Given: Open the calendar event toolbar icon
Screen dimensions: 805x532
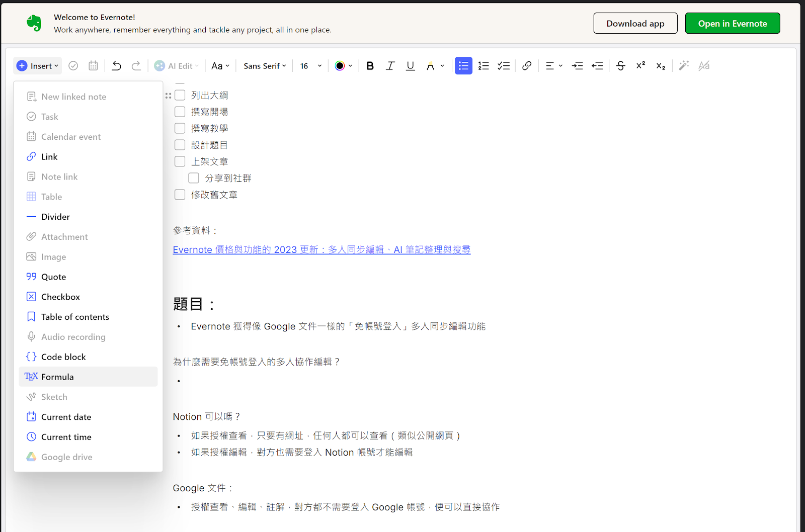Looking at the screenshot, I should [93, 66].
